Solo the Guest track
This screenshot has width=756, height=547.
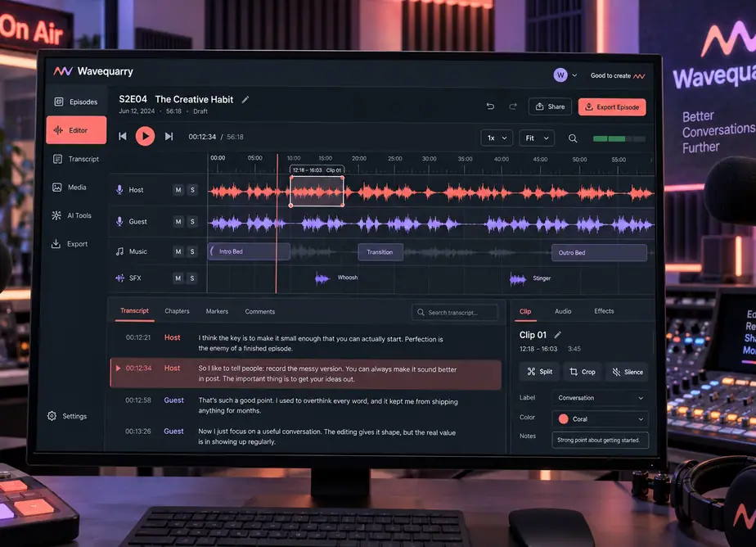pyautogui.click(x=192, y=221)
